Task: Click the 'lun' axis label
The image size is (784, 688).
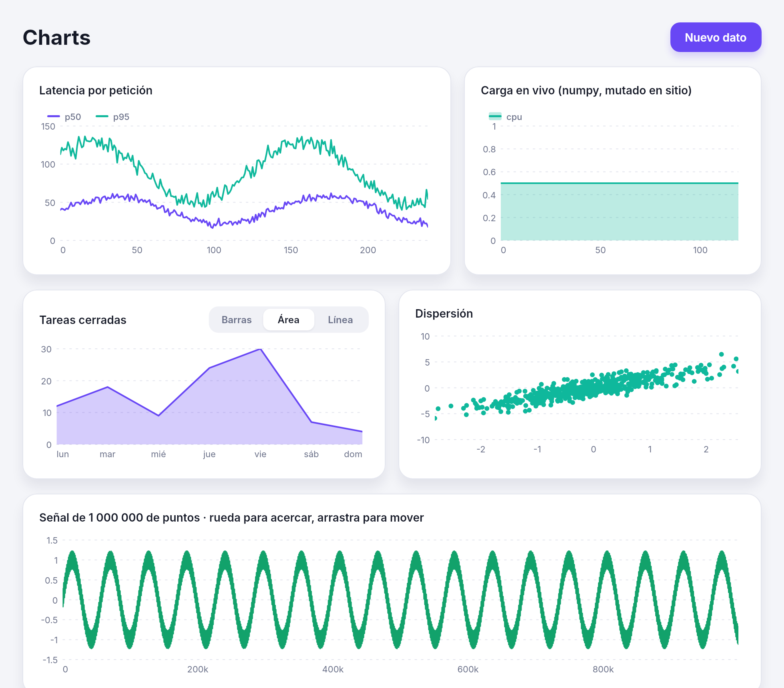Action: click(x=63, y=454)
